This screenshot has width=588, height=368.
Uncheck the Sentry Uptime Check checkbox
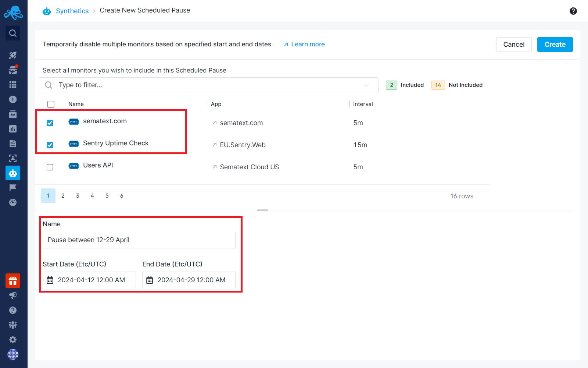[x=50, y=145]
